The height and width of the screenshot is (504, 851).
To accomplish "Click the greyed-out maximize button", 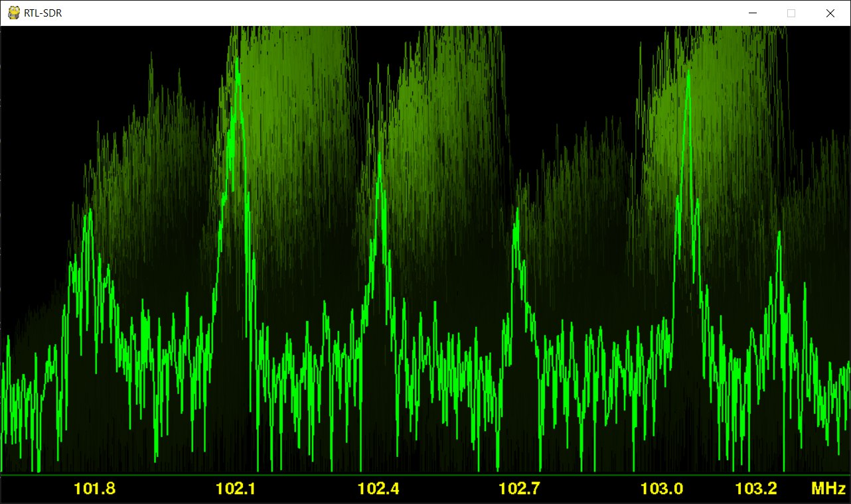I will (x=791, y=13).
